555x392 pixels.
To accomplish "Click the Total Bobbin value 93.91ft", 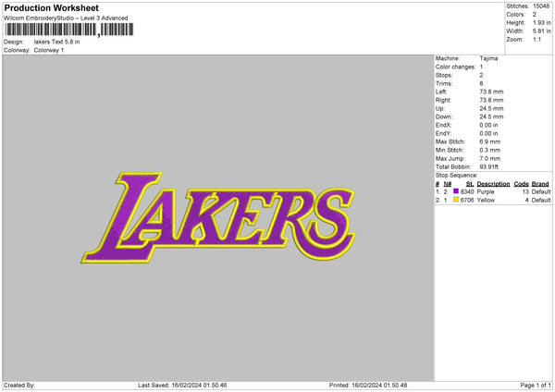I will (488, 166).
